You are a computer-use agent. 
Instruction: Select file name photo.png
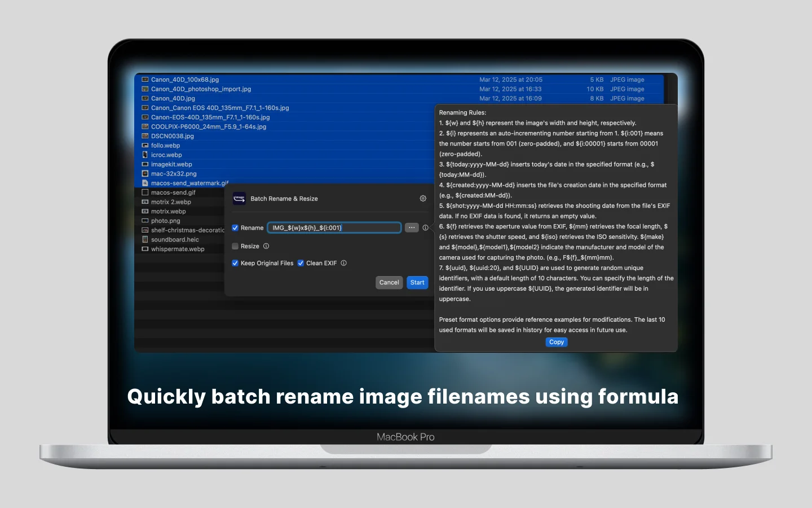click(166, 221)
